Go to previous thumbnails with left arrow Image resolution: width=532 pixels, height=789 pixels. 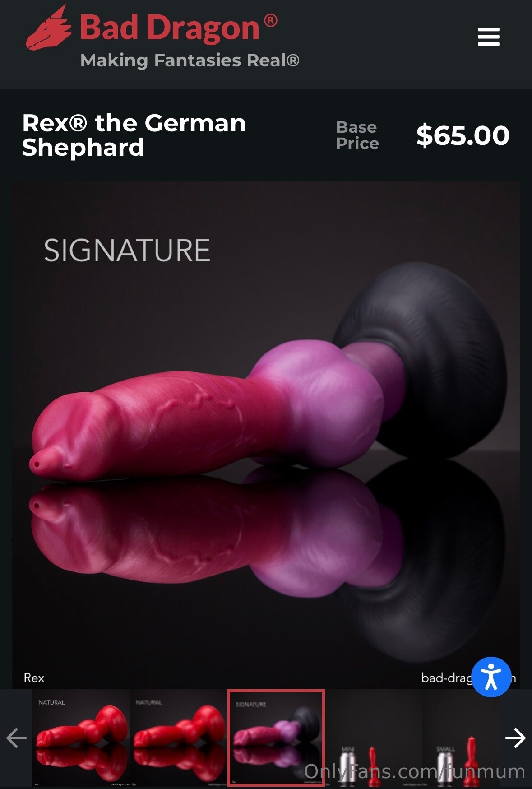point(16,738)
